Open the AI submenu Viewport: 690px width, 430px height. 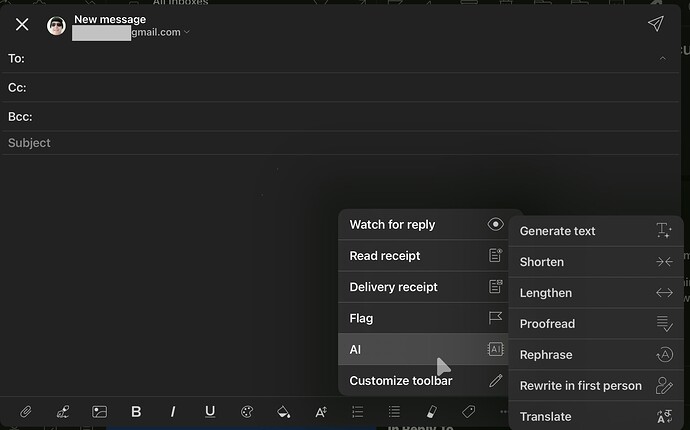[x=423, y=349]
